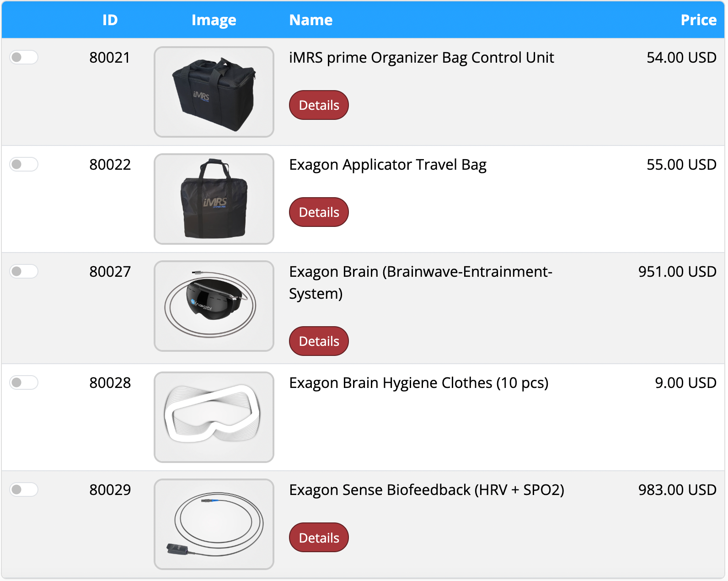Switch on the toggle for Exagon Brain system

[x=23, y=271]
